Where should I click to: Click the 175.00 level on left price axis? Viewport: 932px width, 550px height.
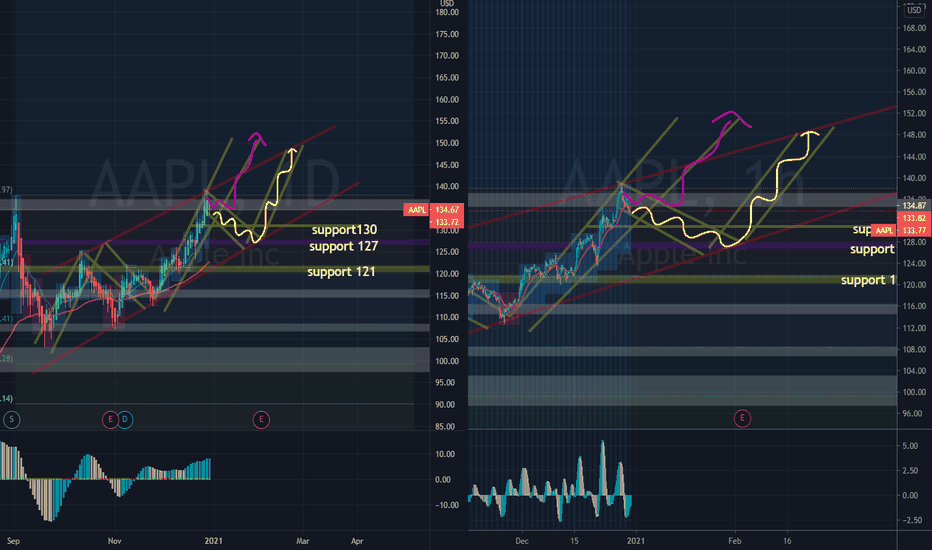coord(447,34)
